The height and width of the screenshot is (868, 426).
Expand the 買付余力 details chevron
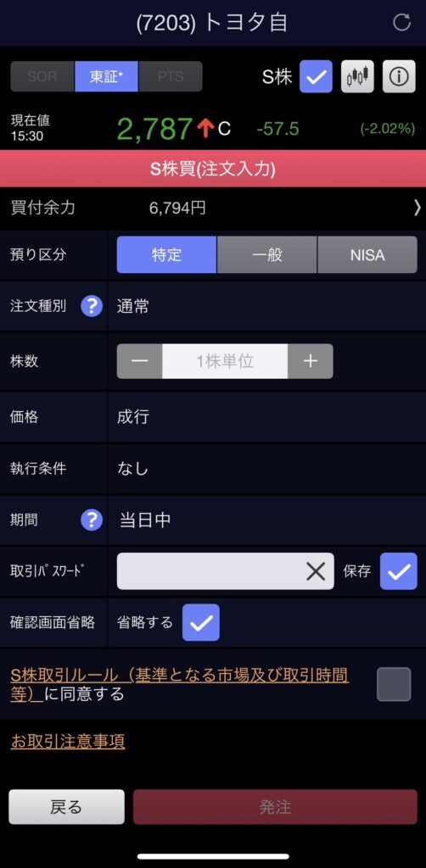click(x=418, y=208)
